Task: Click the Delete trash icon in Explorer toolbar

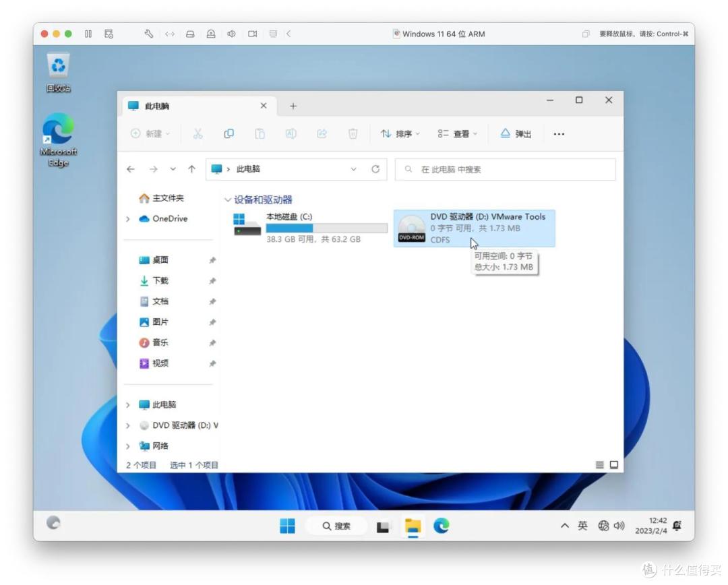Action: point(353,133)
